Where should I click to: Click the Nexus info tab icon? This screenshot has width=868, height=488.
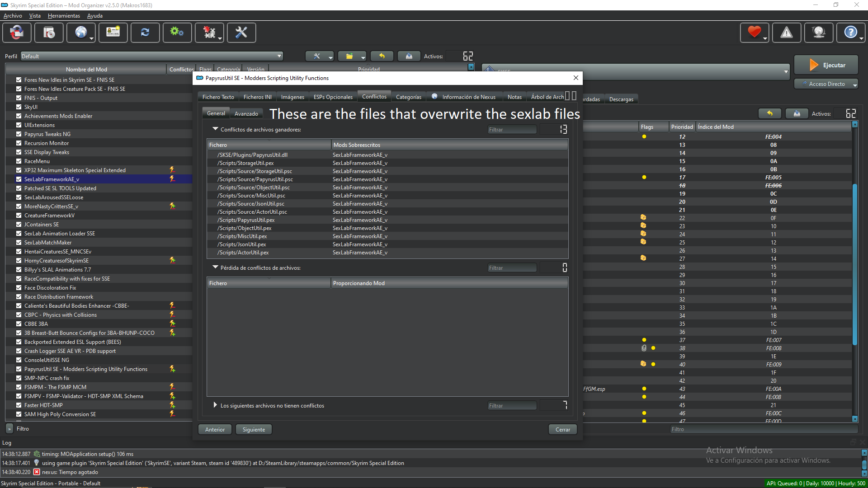[434, 96]
